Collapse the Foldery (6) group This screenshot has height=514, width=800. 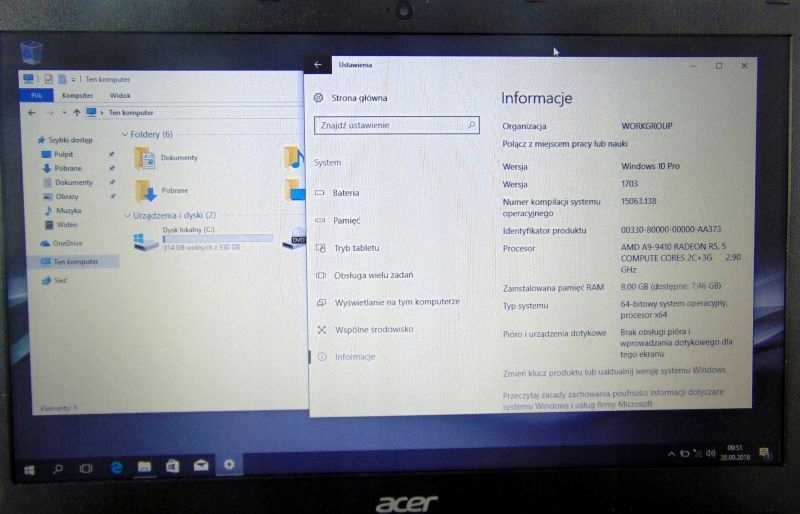click(125, 134)
